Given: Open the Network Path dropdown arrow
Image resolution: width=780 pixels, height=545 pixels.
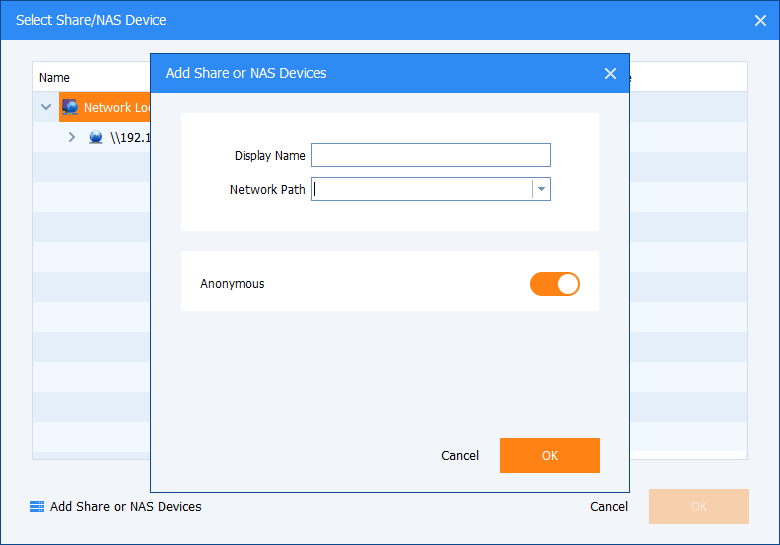Looking at the screenshot, I should click(x=541, y=189).
